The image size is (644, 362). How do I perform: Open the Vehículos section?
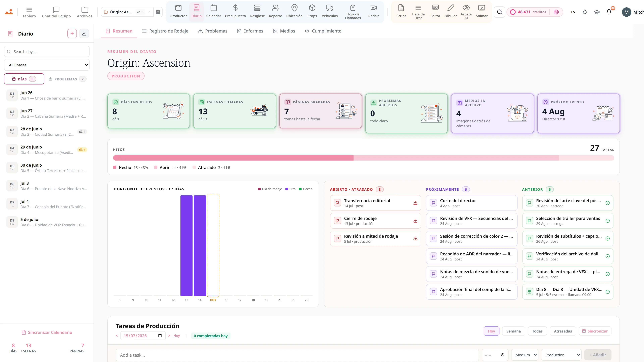[330, 12]
